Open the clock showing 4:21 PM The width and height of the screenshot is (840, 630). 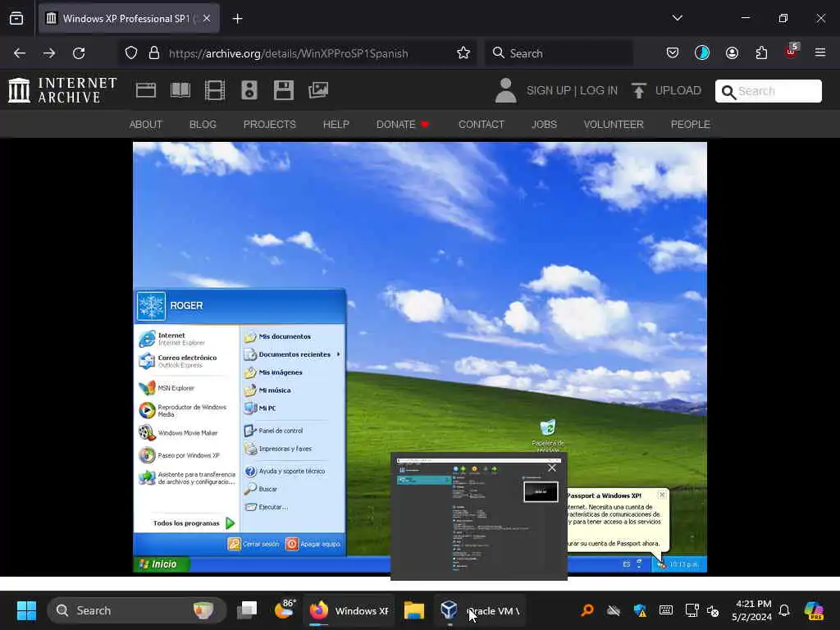pyautogui.click(x=752, y=610)
